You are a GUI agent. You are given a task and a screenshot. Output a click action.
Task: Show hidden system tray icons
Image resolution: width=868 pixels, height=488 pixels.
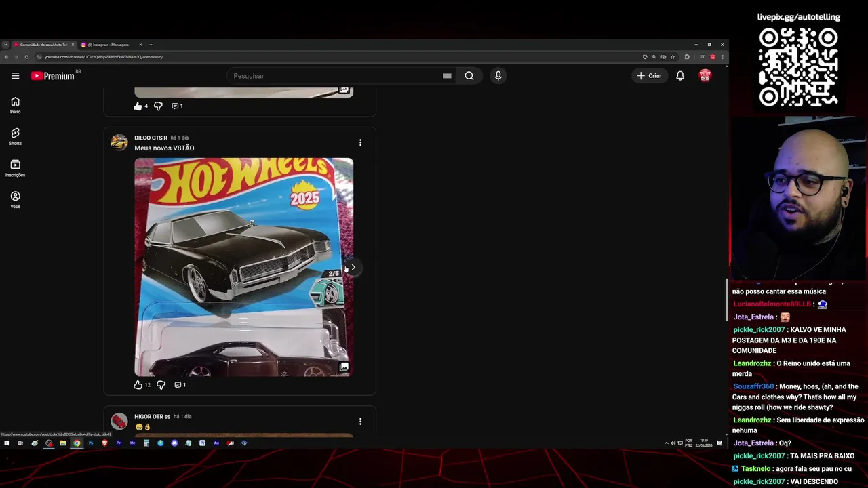click(x=667, y=443)
